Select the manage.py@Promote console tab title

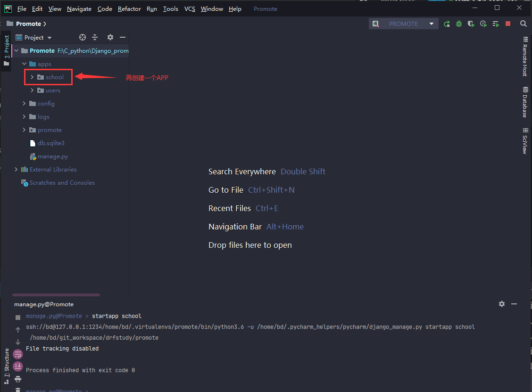tap(44, 304)
